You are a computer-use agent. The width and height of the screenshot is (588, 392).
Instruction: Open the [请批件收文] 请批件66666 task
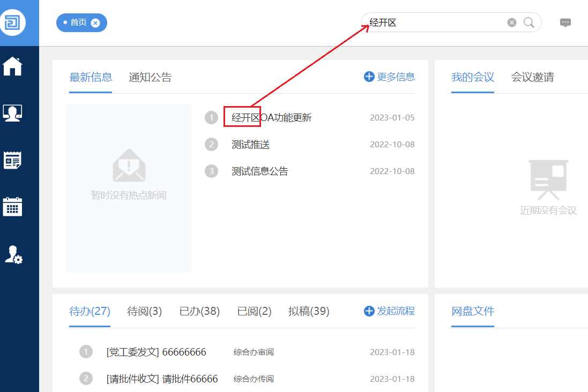162,379
